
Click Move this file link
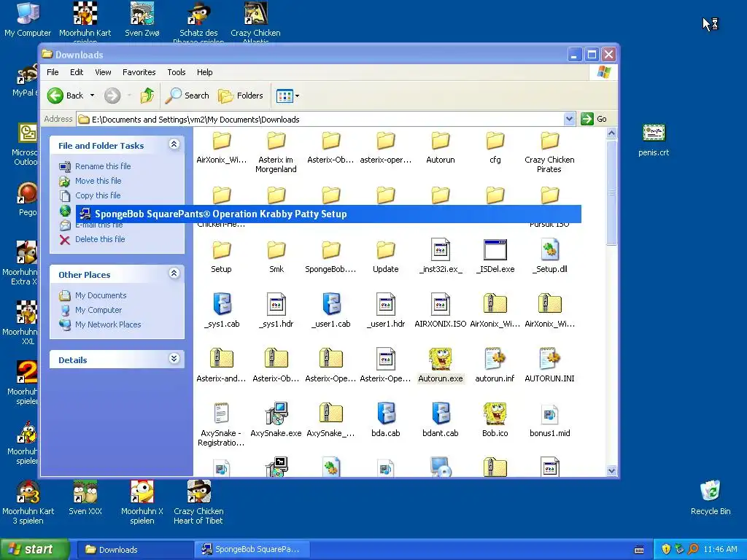(98, 181)
